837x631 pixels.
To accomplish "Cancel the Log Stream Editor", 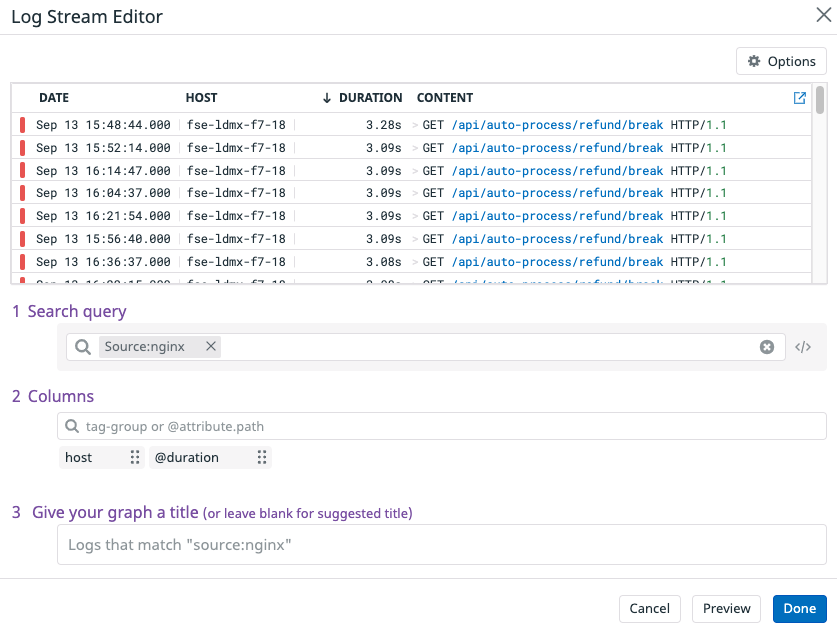I will coord(649,608).
